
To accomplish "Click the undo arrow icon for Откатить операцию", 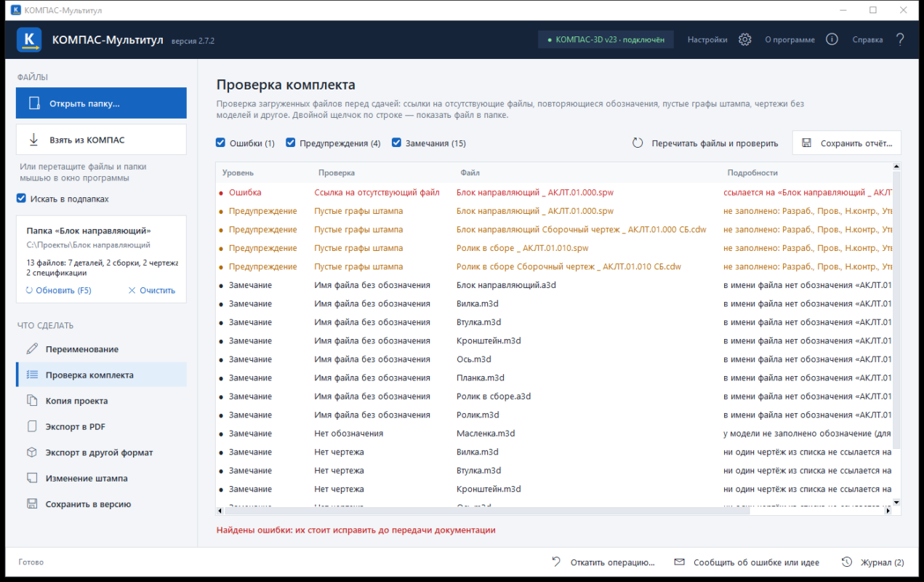I will tap(556, 562).
